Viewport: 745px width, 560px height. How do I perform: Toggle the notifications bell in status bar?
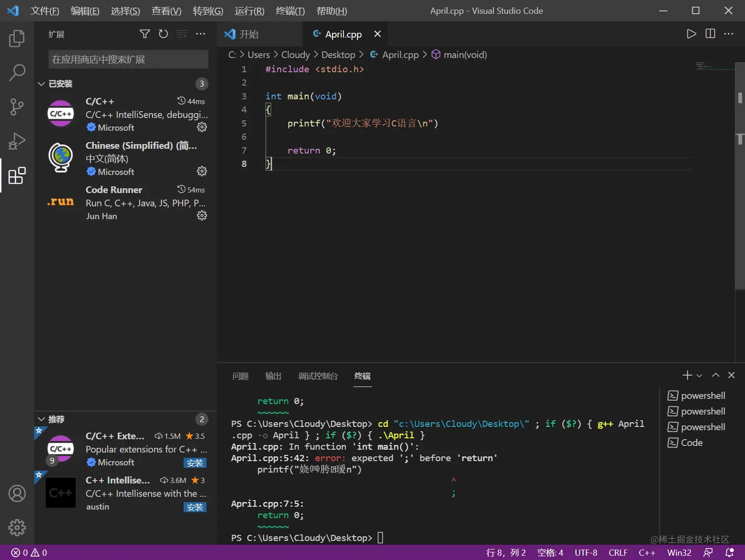730,553
